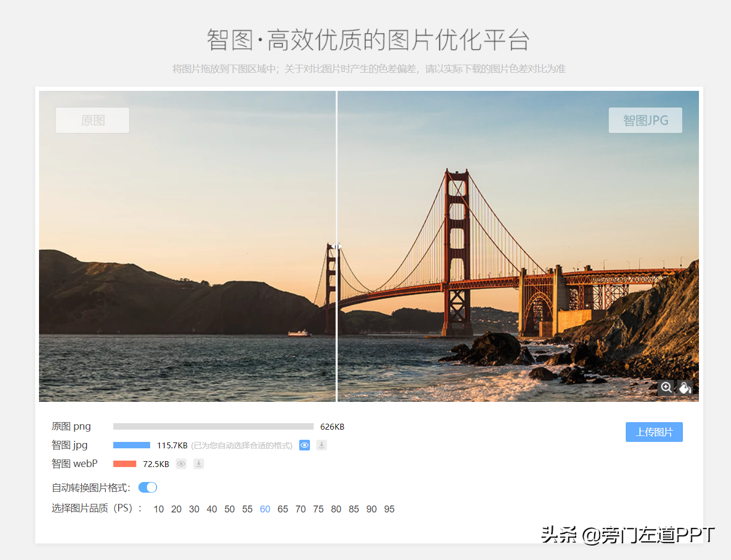The image size is (731, 560).
Task: Click the 上传图片 button
Action: tap(654, 432)
